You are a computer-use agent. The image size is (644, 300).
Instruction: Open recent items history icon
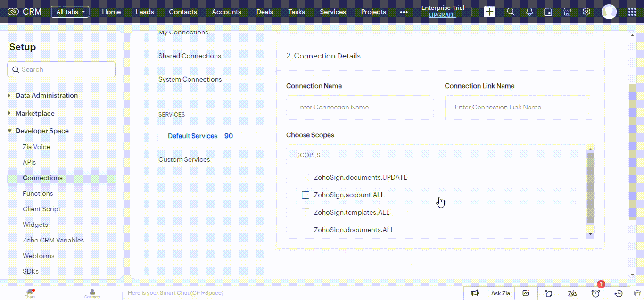click(618, 293)
